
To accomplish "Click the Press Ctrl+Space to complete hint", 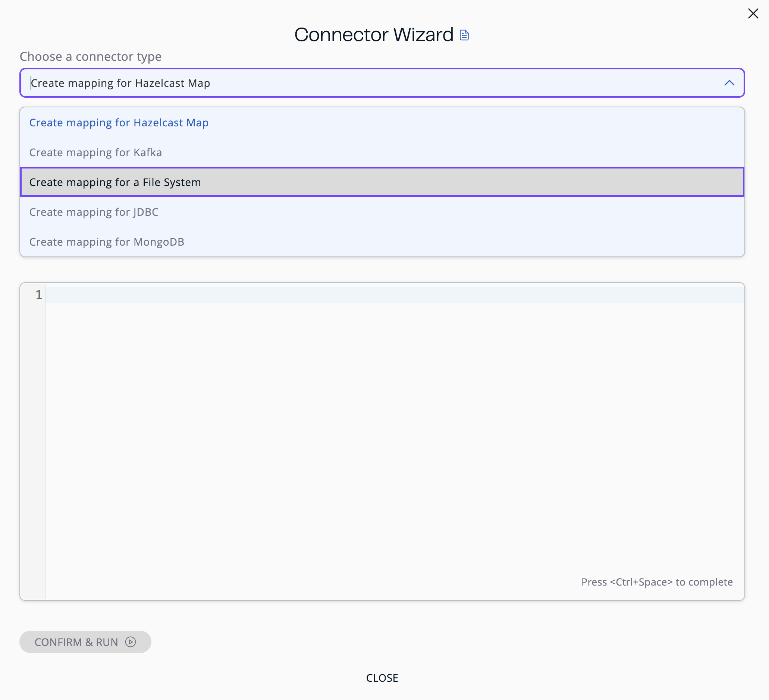I will [656, 582].
